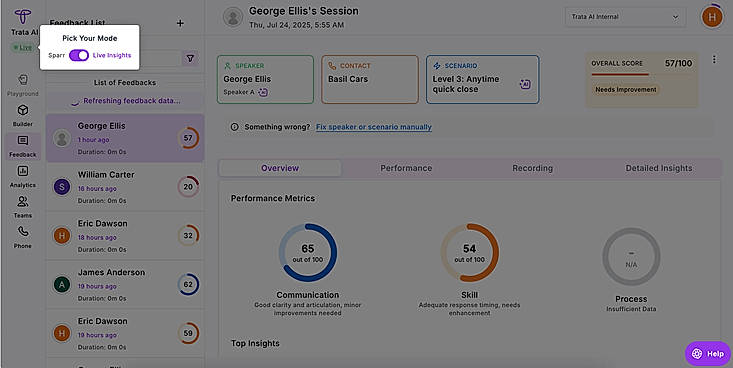Click the Live status badge under Trata AI
Image resolution: width=733 pixels, height=368 pixels.
tap(22, 47)
